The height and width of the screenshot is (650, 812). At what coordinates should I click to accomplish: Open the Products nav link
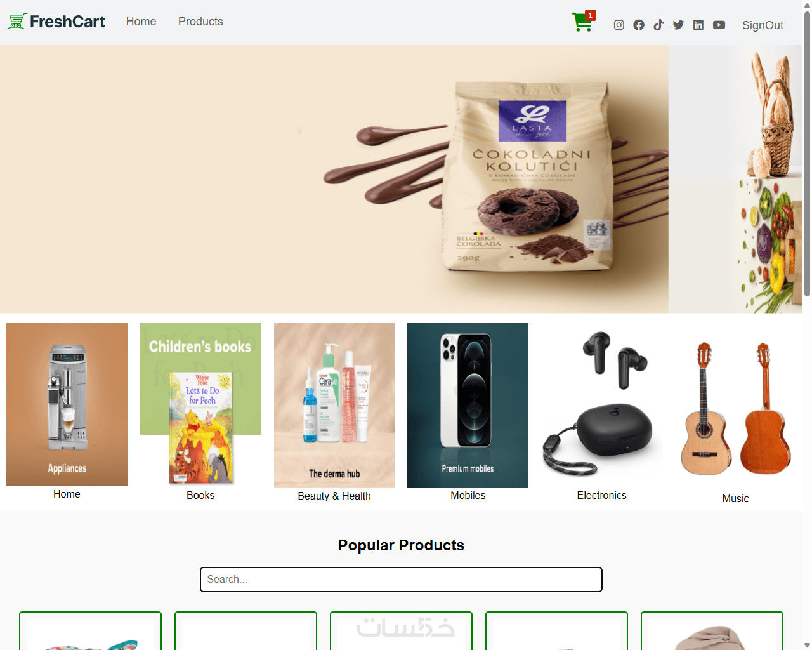click(200, 22)
